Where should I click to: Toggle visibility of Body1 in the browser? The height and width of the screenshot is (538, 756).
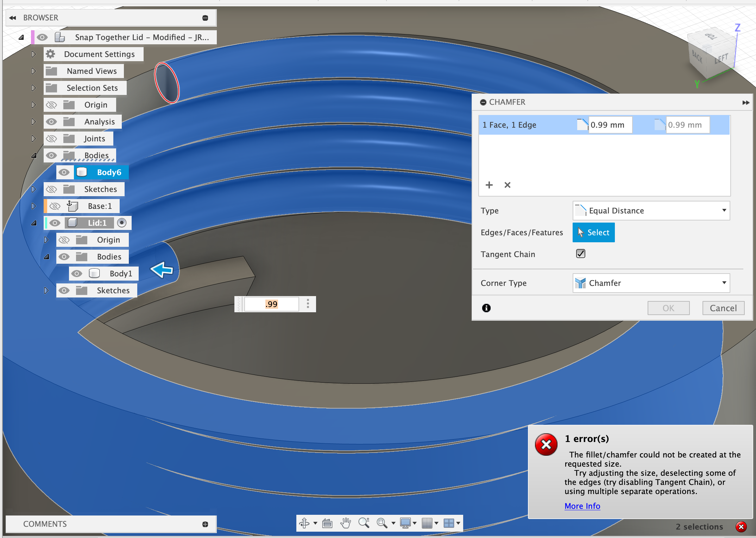click(77, 273)
